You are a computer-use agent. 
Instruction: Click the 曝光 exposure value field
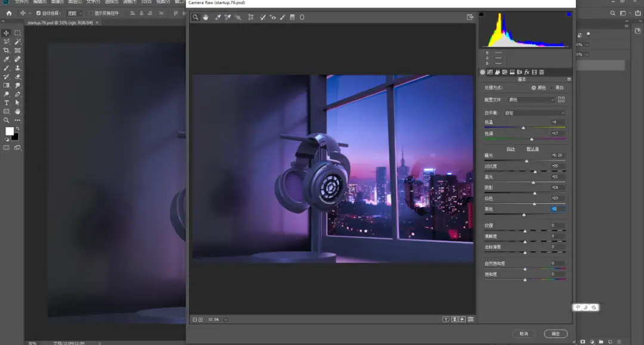558,155
